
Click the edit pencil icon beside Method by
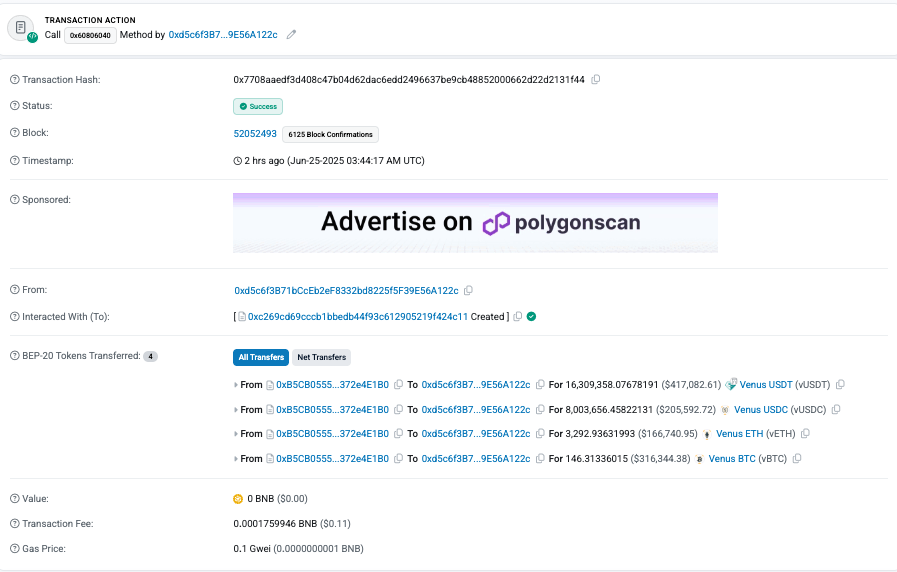tap(291, 34)
